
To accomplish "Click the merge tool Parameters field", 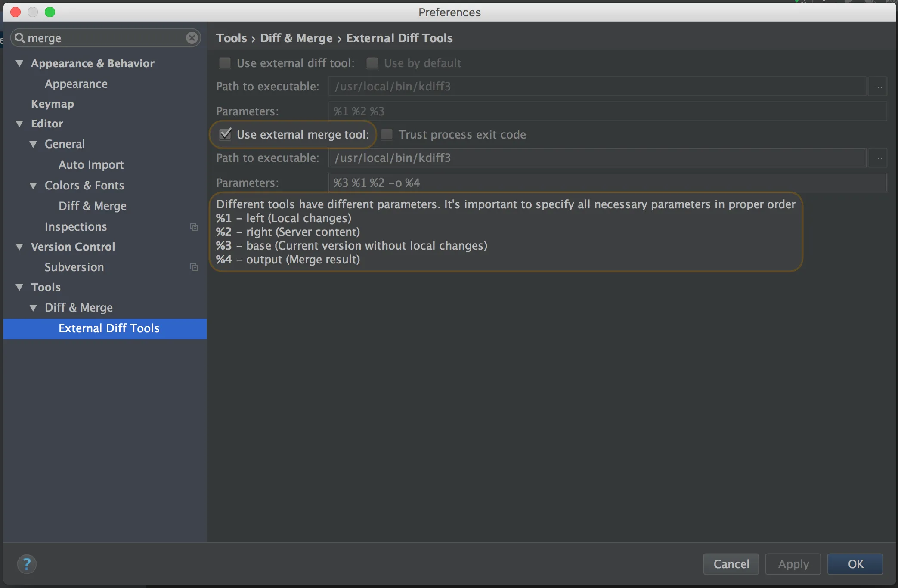I will pos(607,183).
